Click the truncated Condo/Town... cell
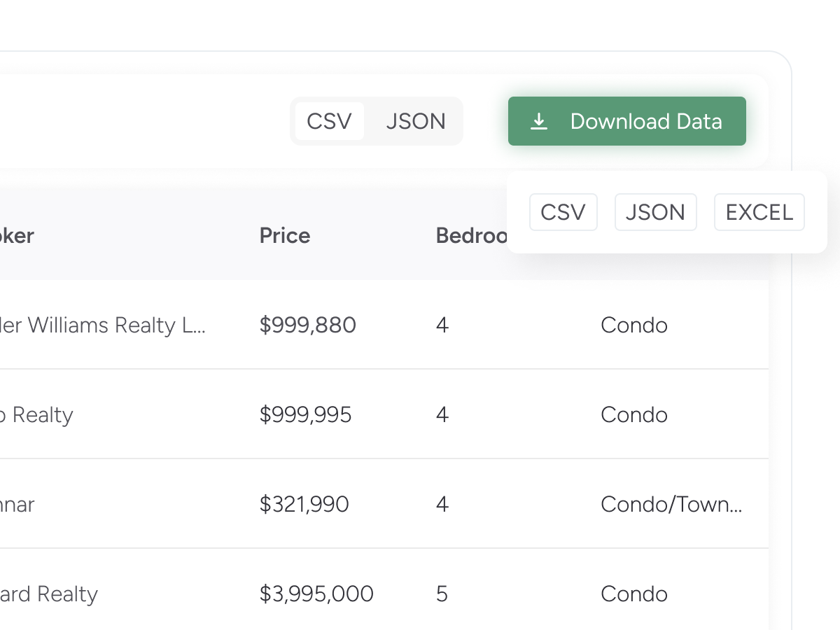 click(x=671, y=505)
